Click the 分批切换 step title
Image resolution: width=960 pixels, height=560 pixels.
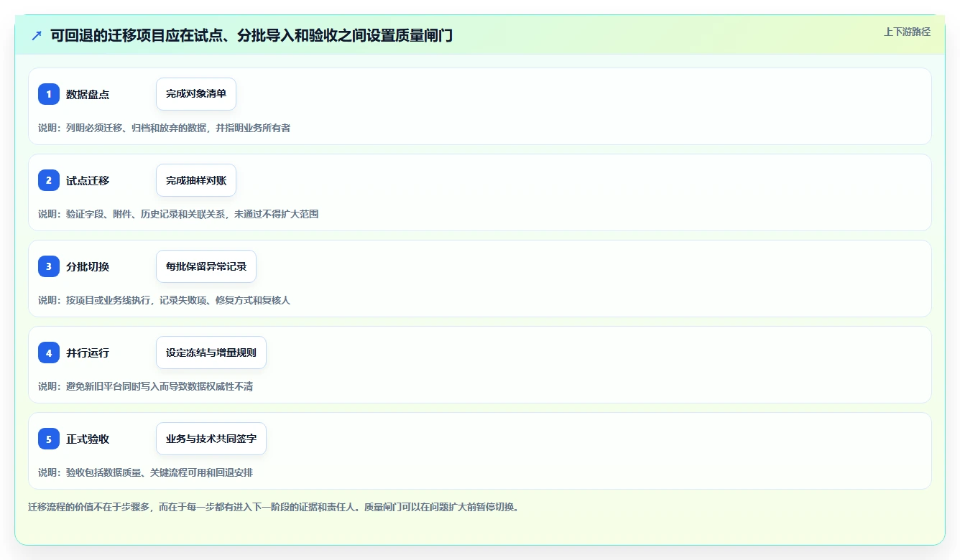tap(88, 266)
